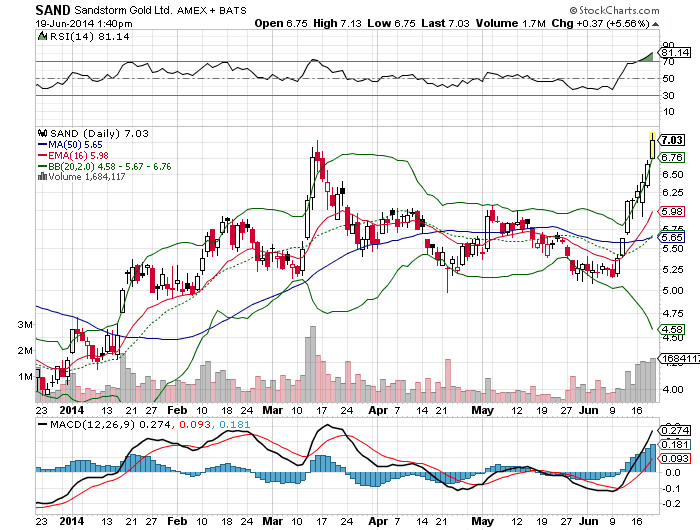Click the 2M label on the volume axis
Screen dimensions: 700x530
(25, 351)
